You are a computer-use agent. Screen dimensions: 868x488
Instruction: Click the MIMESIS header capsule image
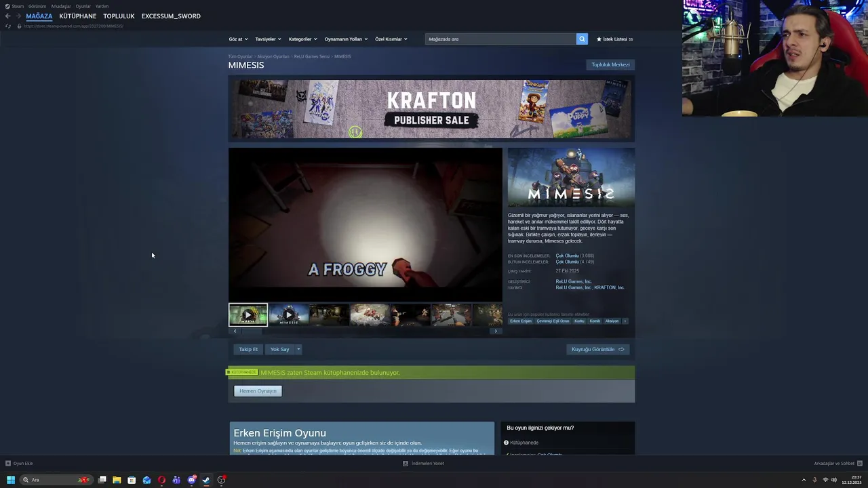(571, 178)
